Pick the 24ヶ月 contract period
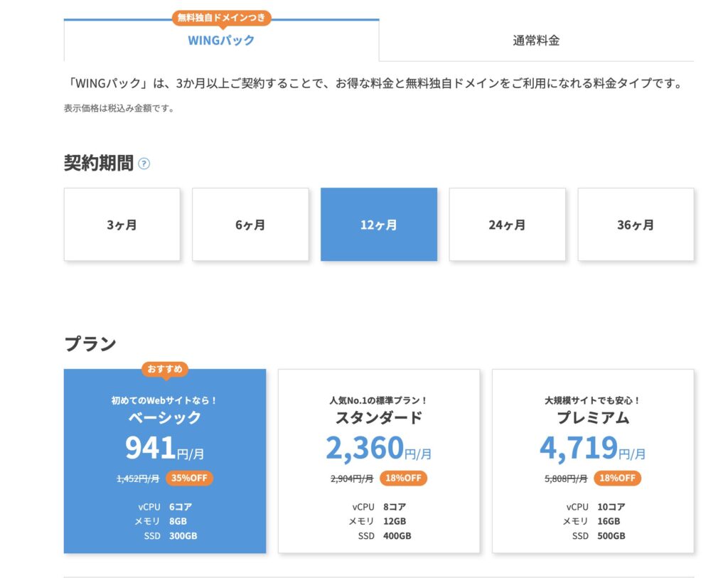The image size is (728, 578). (507, 225)
